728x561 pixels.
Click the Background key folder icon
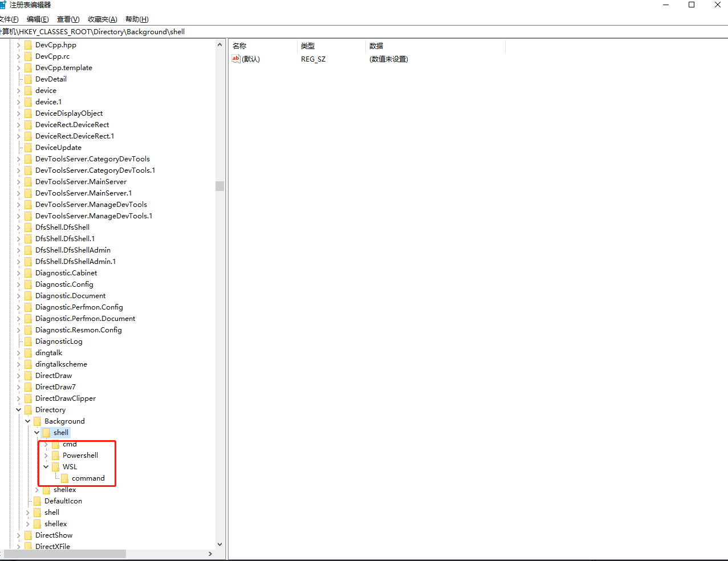pos(37,421)
